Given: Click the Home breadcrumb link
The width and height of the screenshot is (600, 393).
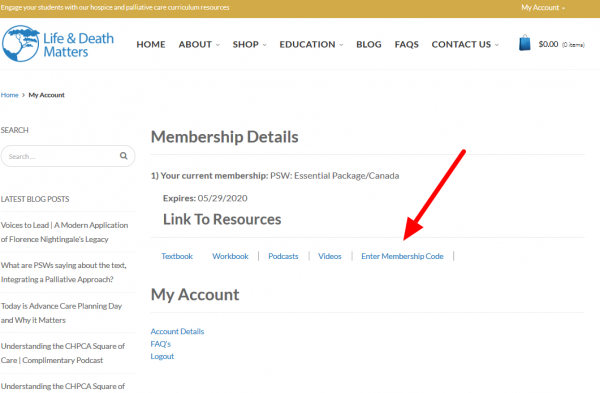Looking at the screenshot, I should point(10,95).
